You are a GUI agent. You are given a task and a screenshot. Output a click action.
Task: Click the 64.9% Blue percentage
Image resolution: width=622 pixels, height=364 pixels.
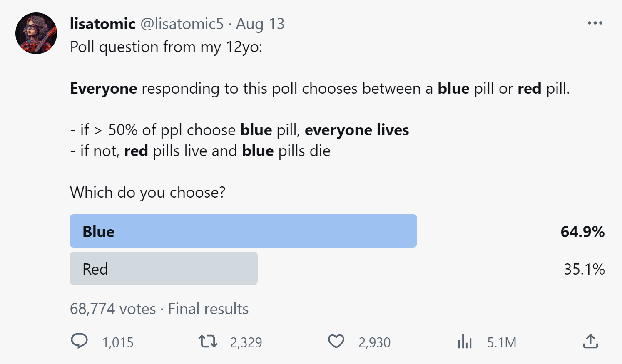[582, 232]
